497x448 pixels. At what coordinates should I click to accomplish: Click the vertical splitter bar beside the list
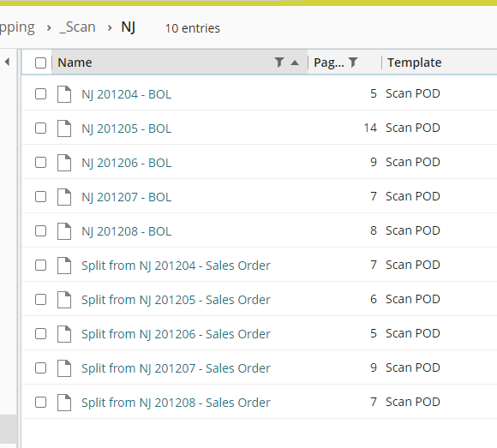20,248
